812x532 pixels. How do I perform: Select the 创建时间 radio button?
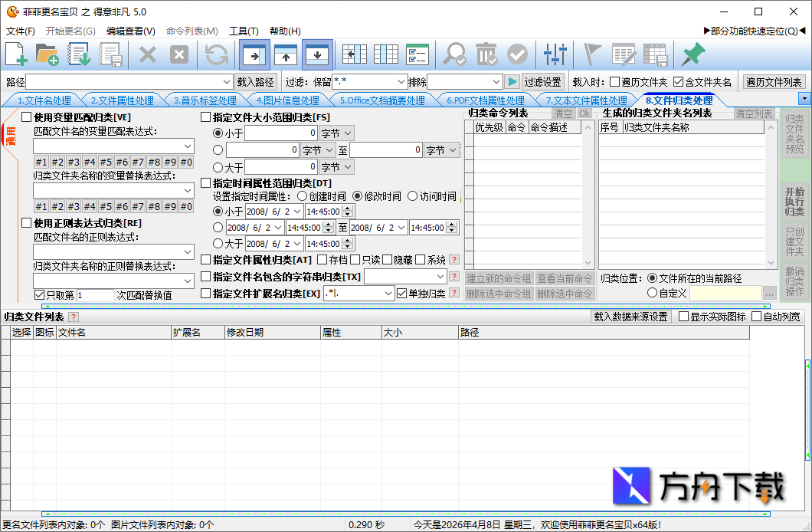click(302, 196)
